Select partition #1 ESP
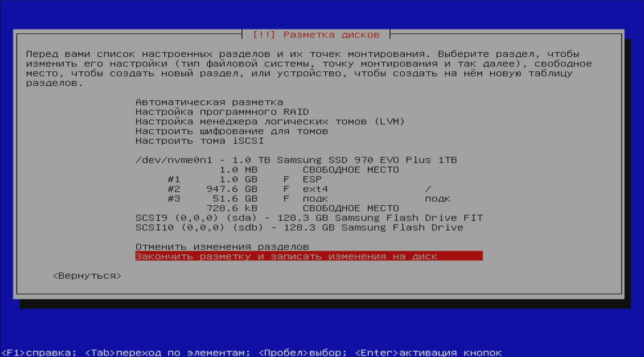The height and width of the screenshot is (357, 644). pyautogui.click(x=309, y=179)
